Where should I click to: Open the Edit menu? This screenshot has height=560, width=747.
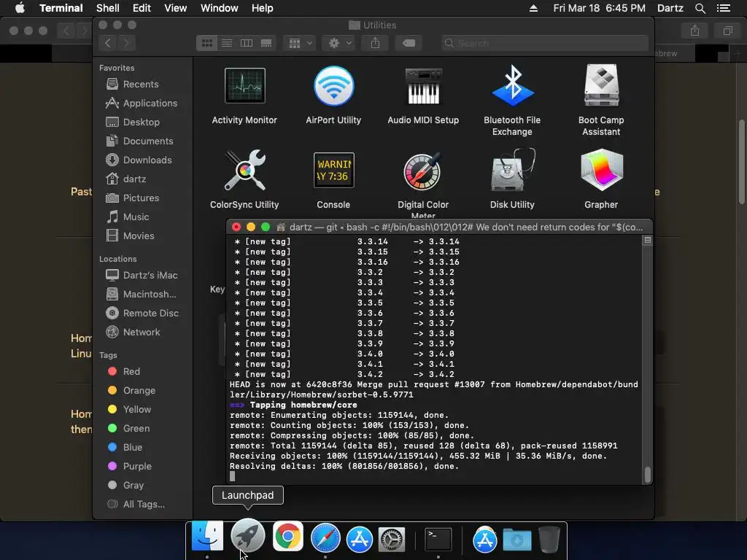coord(142,8)
